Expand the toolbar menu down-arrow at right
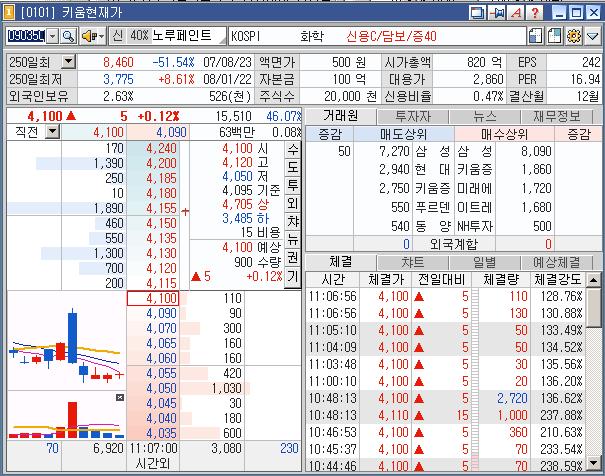The width and height of the screenshot is (605, 476). (x=592, y=36)
